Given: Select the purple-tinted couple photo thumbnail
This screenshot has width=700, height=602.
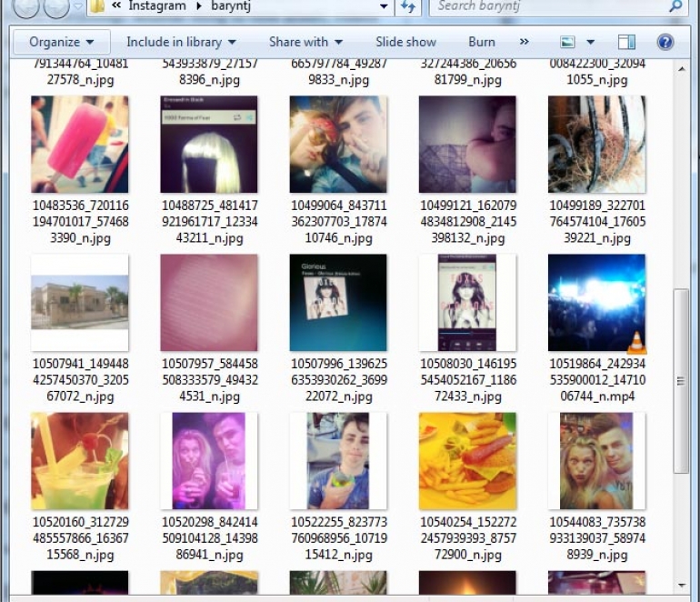Looking at the screenshot, I should coord(209,461).
